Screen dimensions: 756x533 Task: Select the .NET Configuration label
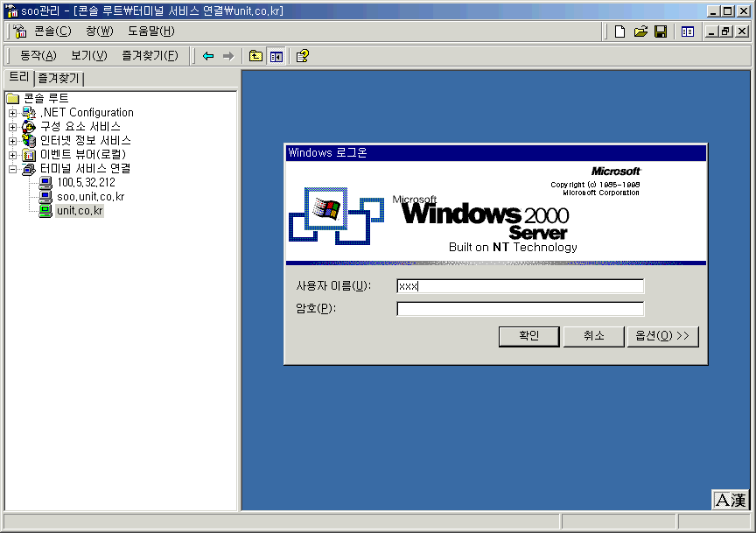(x=87, y=113)
